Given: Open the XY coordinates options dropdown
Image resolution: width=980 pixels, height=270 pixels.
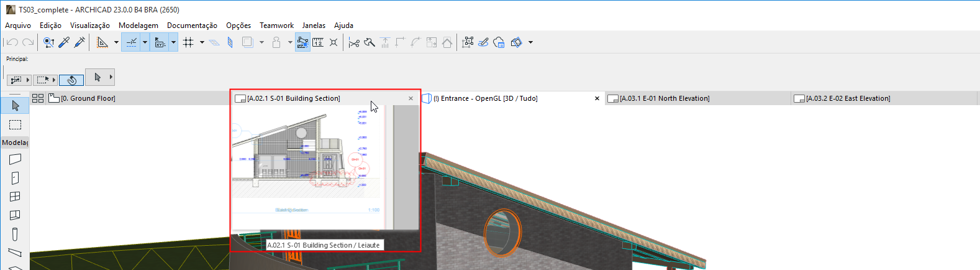Looking at the screenshot, I should tap(173, 42).
